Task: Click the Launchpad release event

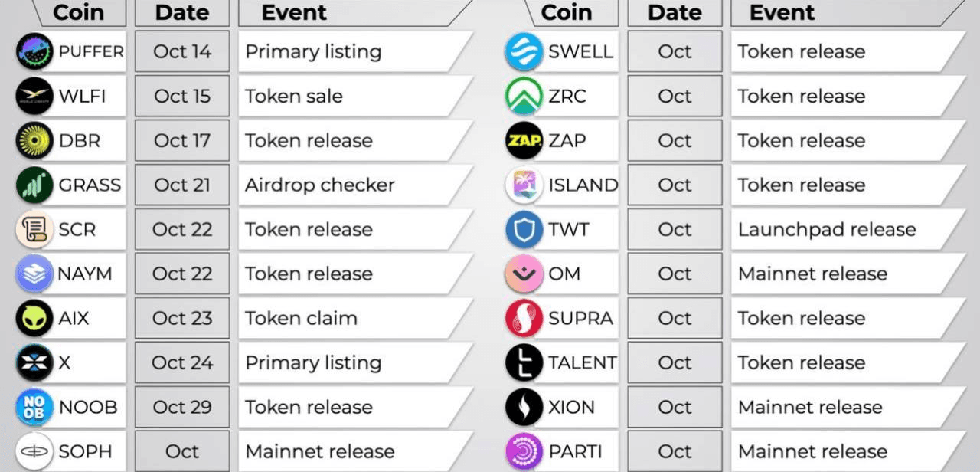Action: [827, 229]
